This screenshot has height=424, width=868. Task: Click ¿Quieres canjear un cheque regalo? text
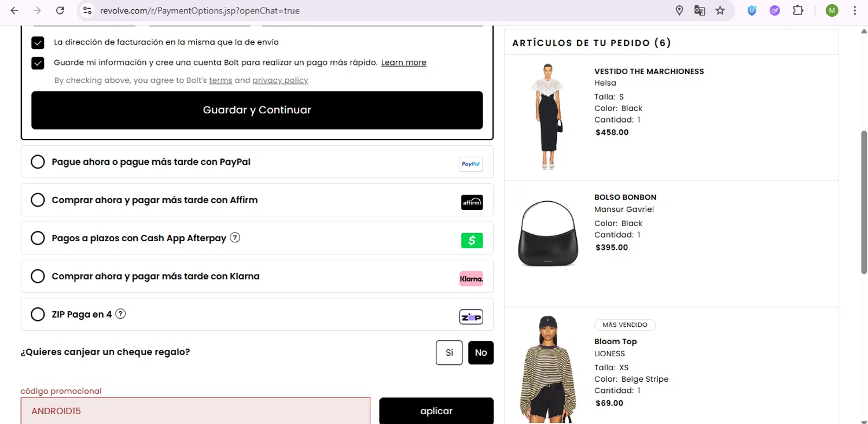click(105, 352)
